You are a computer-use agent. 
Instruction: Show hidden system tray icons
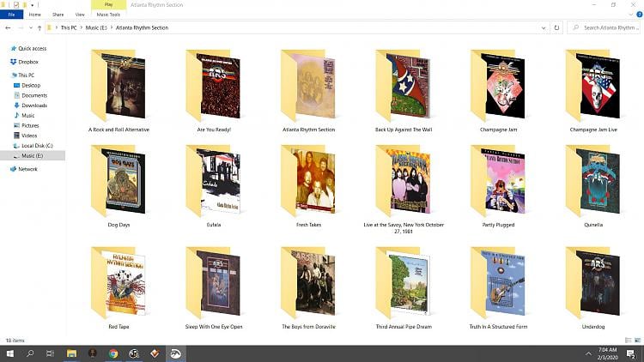pyautogui.click(x=588, y=353)
